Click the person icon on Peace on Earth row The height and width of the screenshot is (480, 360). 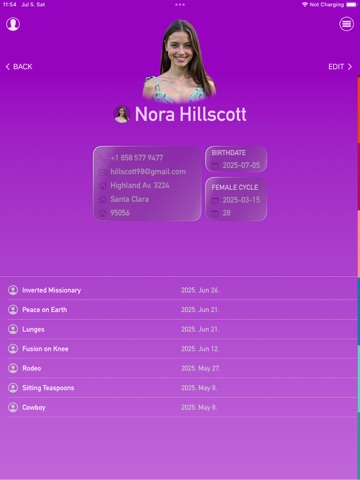coord(13,310)
